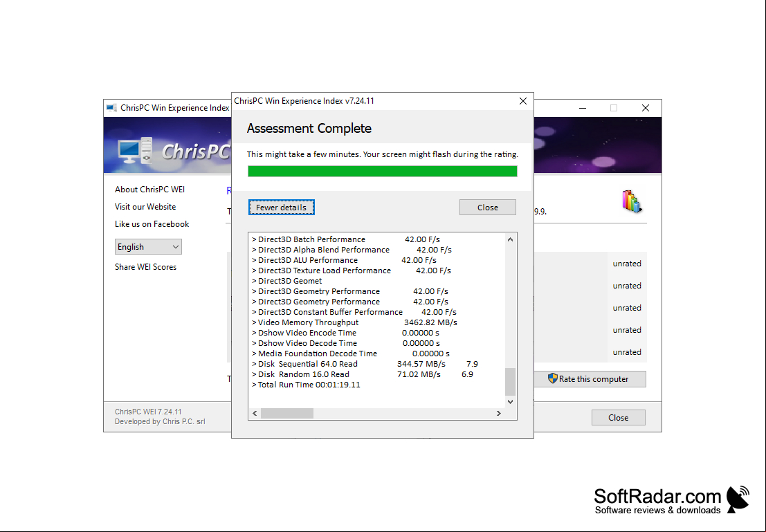Click the vertical scrollbar thumb in details list
766x532 pixels.
(x=510, y=382)
